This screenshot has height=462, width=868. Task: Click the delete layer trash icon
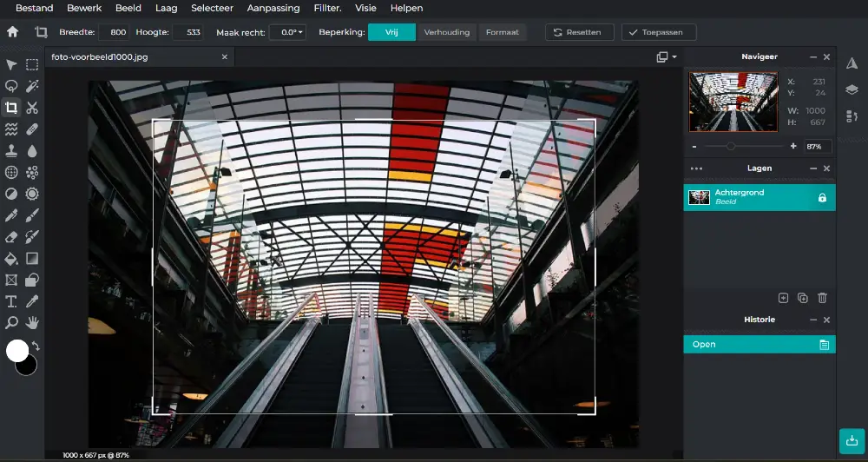[x=822, y=298]
